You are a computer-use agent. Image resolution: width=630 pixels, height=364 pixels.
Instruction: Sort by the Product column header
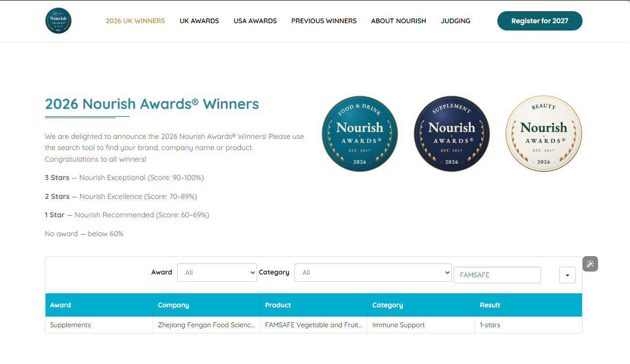click(x=314, y=305)
